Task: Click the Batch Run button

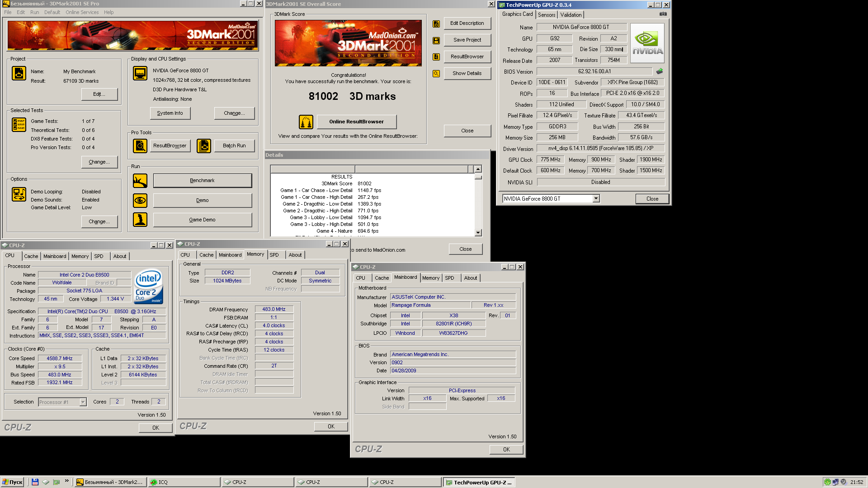Action: click(x=235, y=146)
